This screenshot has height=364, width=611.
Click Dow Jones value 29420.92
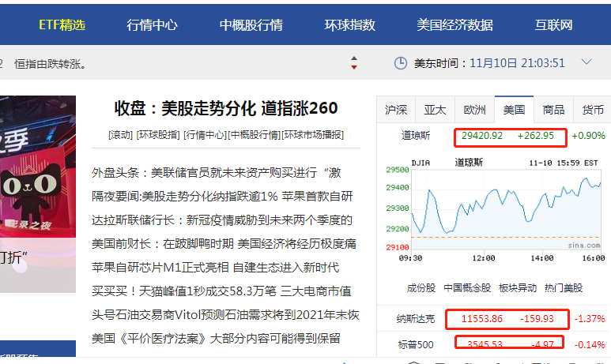click(x=482, y=136)
